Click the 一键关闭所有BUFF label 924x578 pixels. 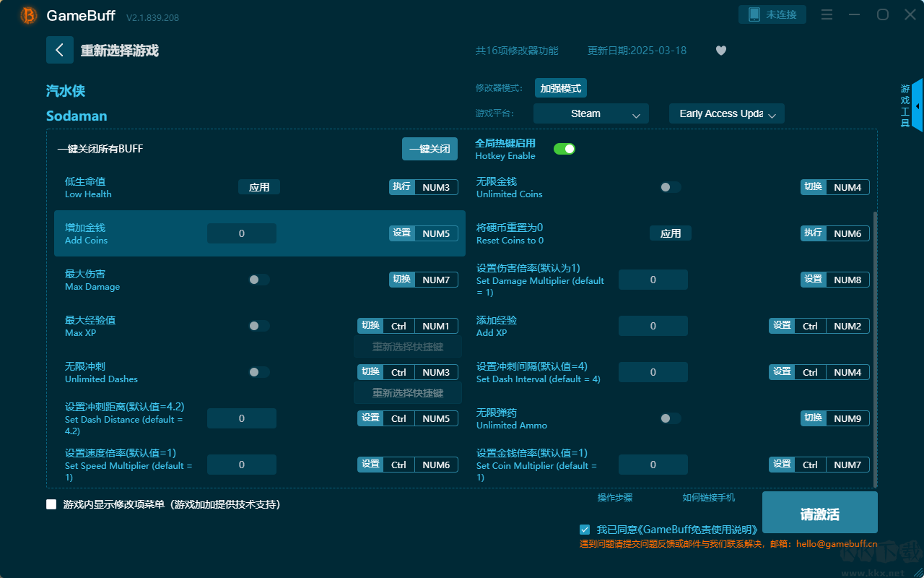[x=100, y=149]
